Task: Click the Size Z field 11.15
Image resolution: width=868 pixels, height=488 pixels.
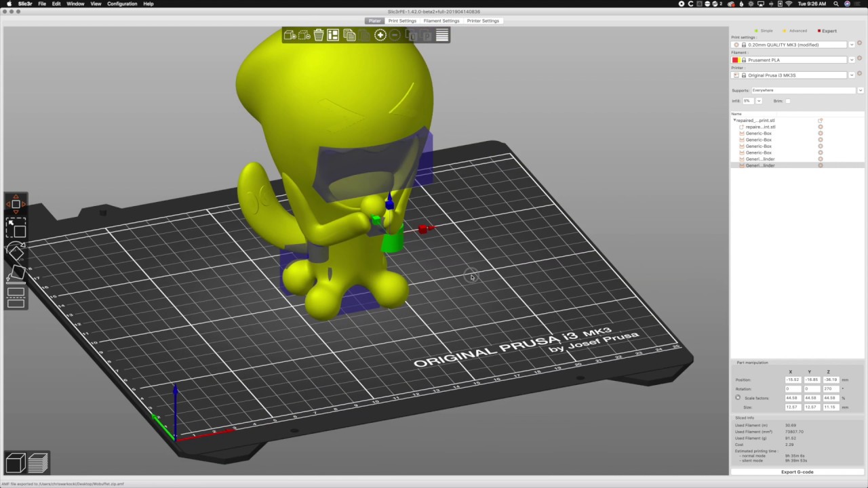Action: click(831, 407)
